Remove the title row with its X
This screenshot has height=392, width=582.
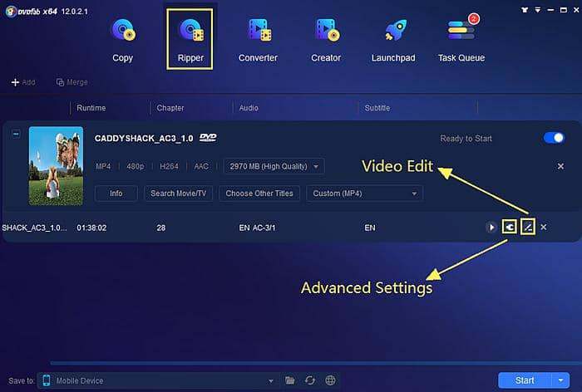[544, 227]
